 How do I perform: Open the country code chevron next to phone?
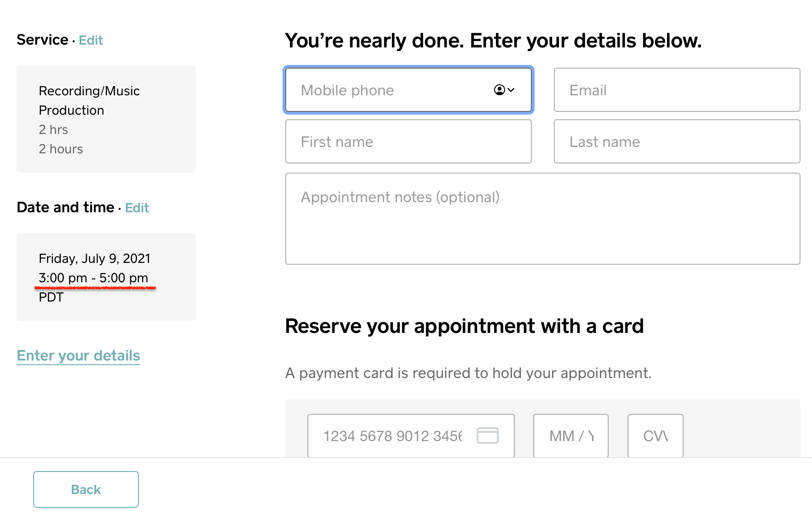(511, 90)
